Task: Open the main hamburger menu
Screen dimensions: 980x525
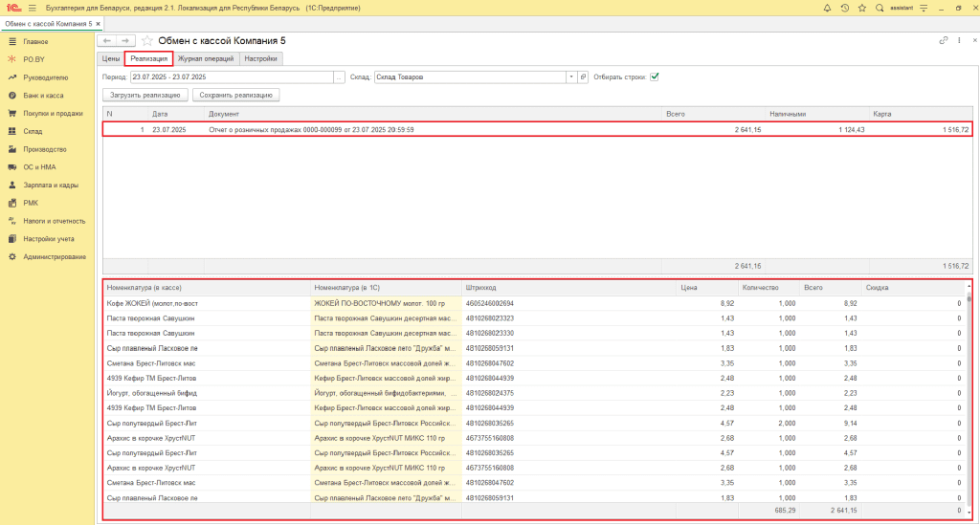Action: click(x=33, y=8)
